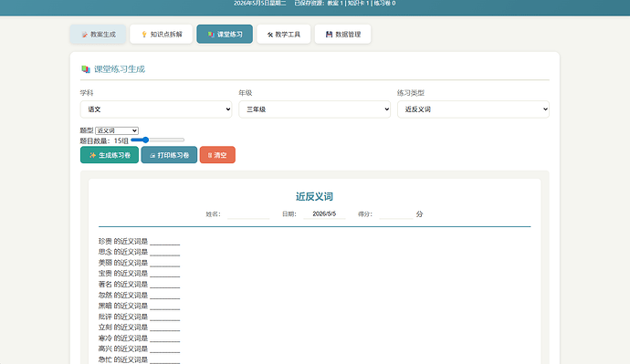
Task: Switch to the 教案生成 tab
Action: click(x=98, y=34)
